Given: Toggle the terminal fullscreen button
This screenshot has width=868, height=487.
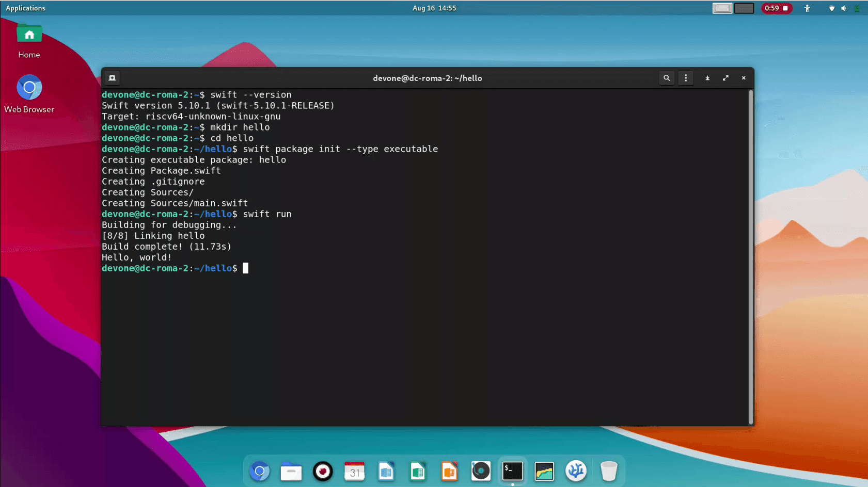Looking at the screenshot, I should pyautogui.click(x=725, y=78).
